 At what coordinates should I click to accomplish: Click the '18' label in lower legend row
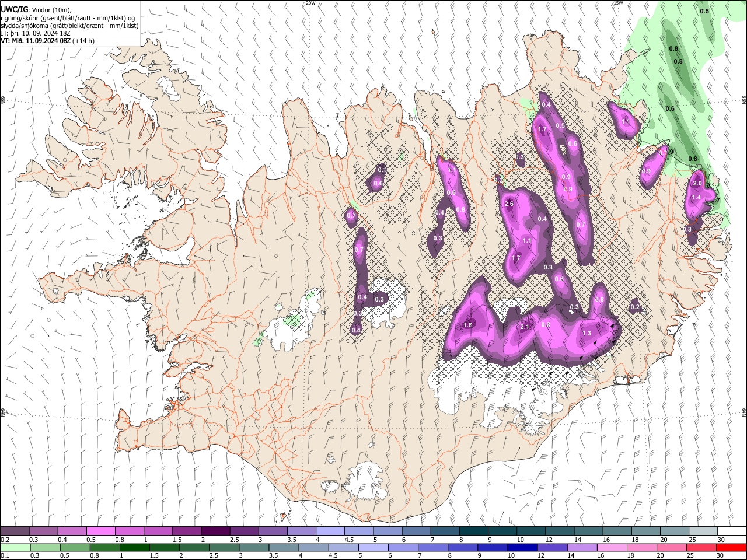point(630,556)
